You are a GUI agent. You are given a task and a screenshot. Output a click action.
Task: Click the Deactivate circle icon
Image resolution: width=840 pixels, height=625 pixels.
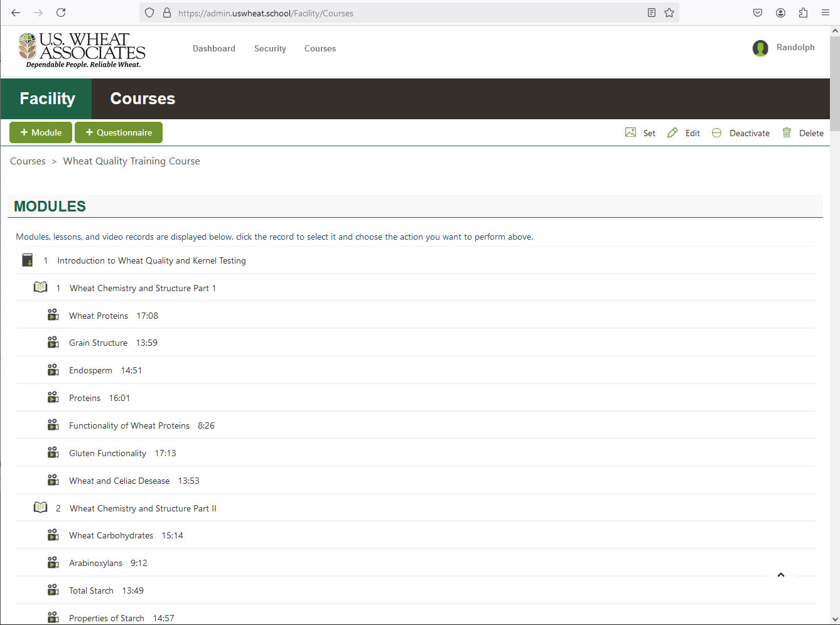coord(716,132)
